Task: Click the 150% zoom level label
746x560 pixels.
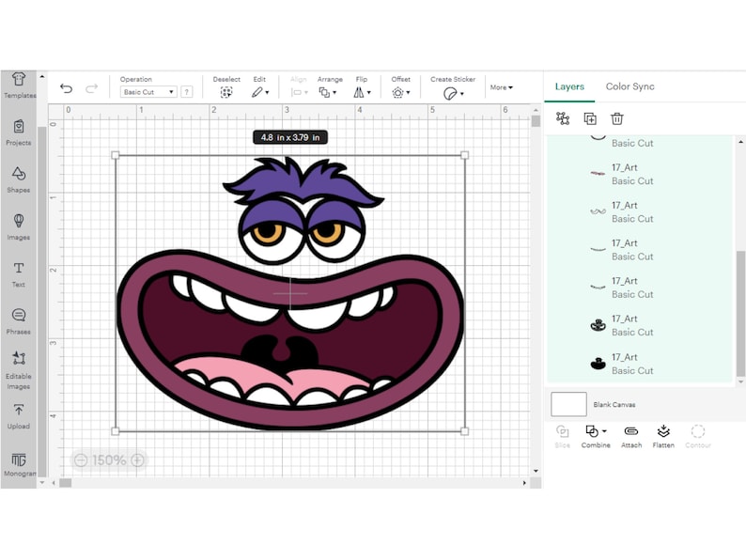Action: pyautogui.click(x=109, y=460)
